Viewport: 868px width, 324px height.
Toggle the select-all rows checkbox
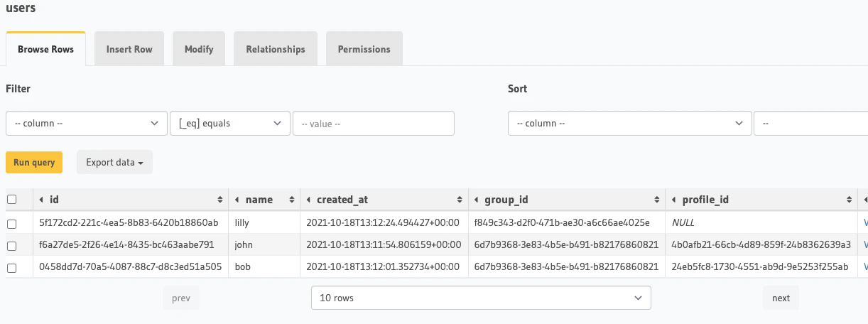pos(11,200)
